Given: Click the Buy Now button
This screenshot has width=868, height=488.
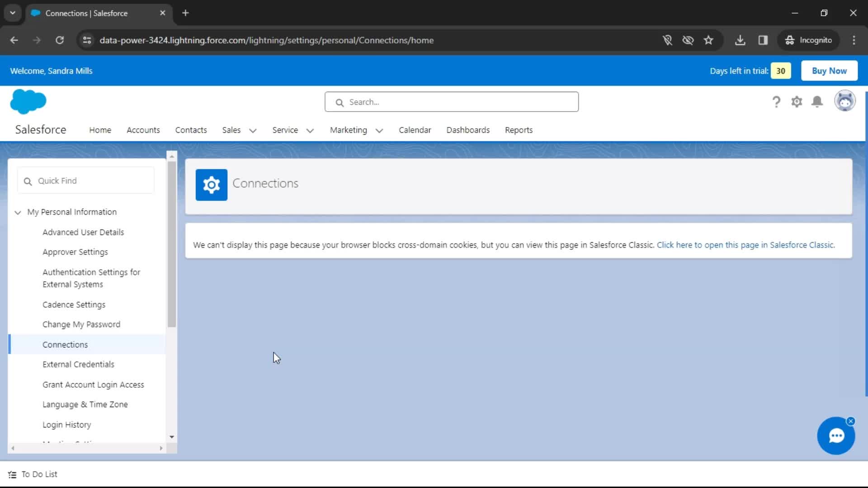Looking at the screenshot, I should click(829, 71).
